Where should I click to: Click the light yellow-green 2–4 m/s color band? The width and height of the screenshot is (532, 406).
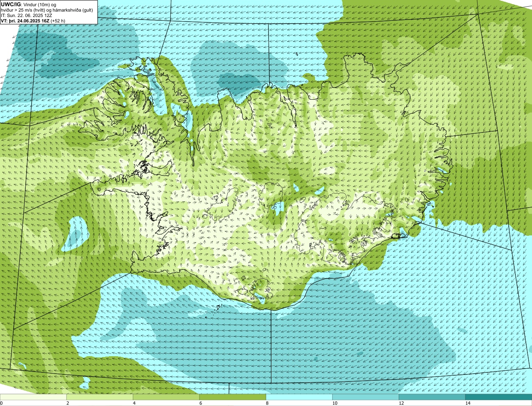[100, 397]
